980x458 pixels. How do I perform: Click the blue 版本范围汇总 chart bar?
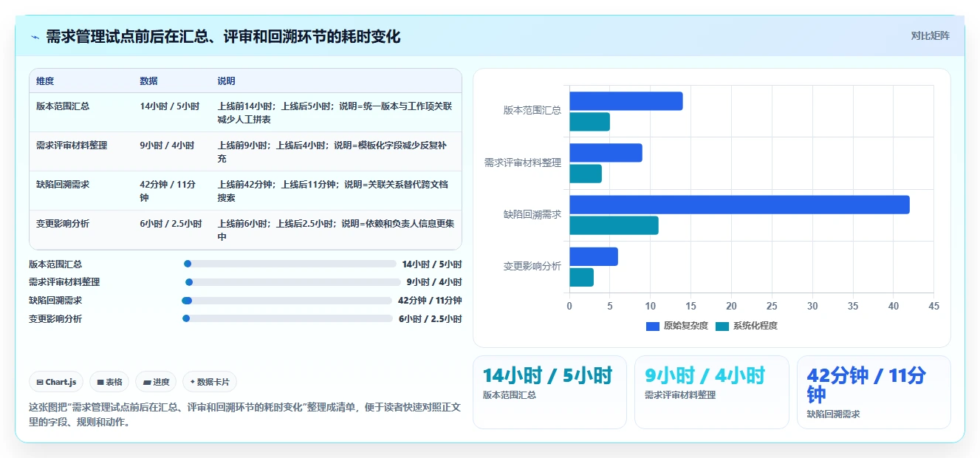click(626, 101)
